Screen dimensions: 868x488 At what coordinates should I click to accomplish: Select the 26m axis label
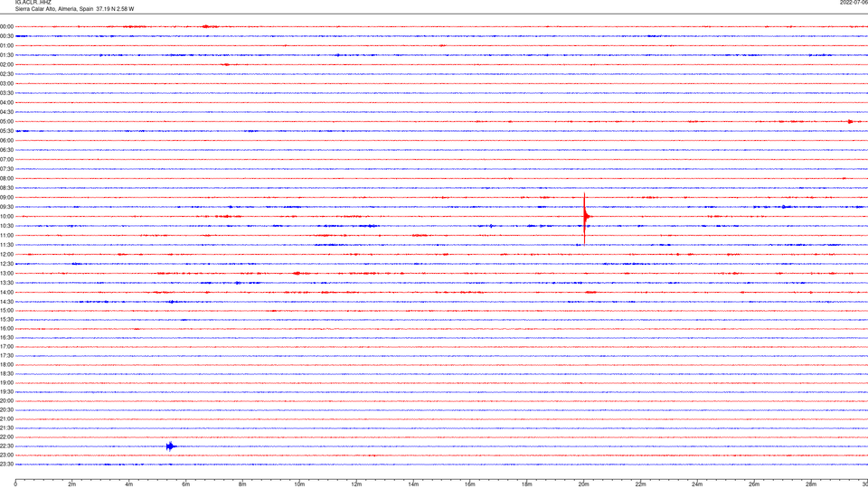[x=754, y=484]
